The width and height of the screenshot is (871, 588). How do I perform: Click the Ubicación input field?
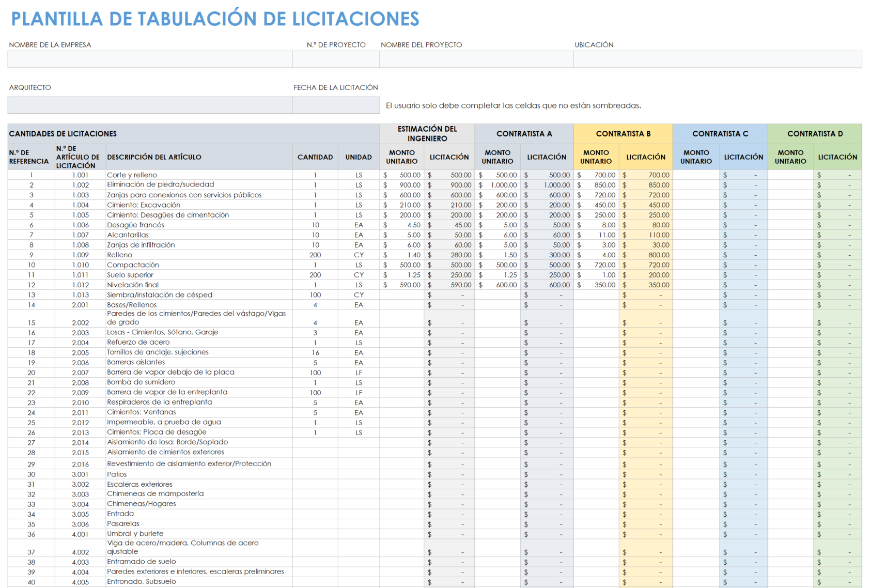(x=718, y=59)
